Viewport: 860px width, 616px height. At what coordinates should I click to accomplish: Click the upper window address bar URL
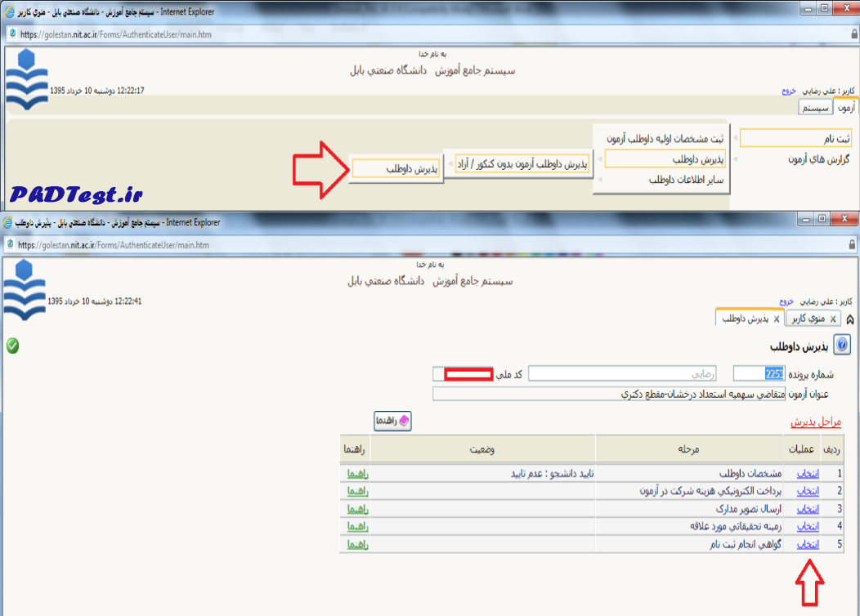coord(116,34)
